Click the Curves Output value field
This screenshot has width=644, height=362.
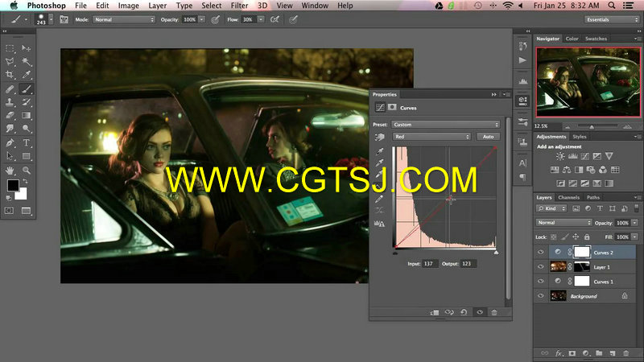(x=468, y=264)
